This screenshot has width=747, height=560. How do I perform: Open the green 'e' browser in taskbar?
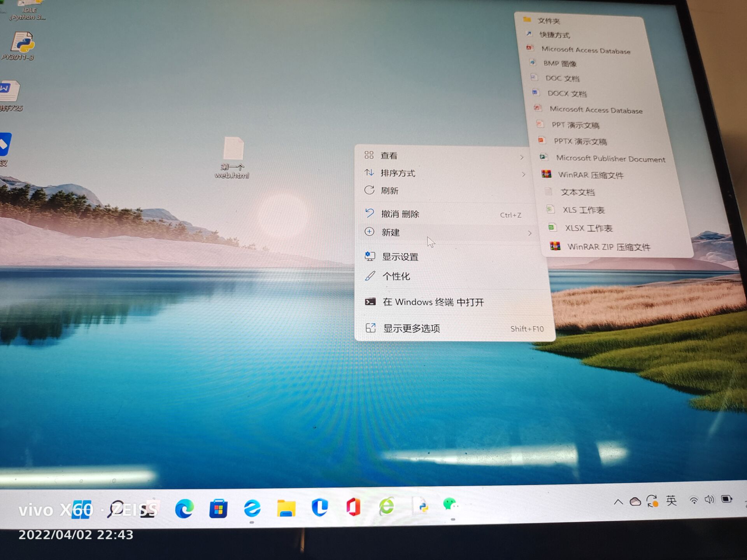pyautogui.click(x=387, y=506)
